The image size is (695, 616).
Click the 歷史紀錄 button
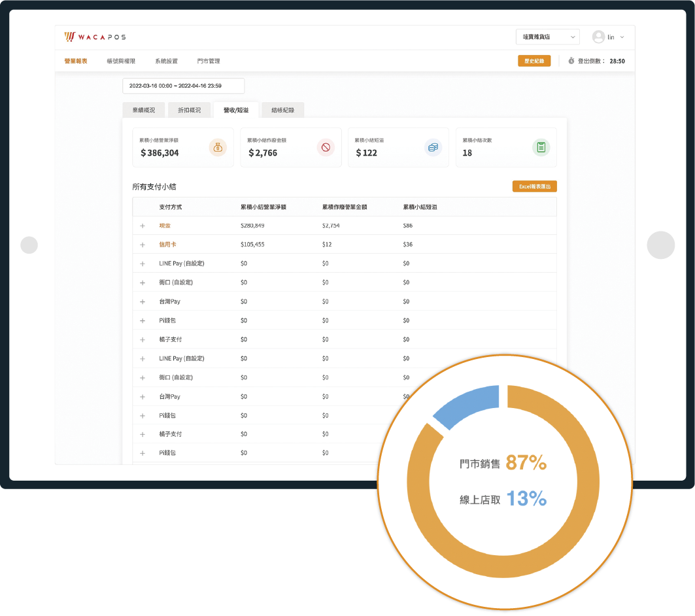[x=534, y=61]
